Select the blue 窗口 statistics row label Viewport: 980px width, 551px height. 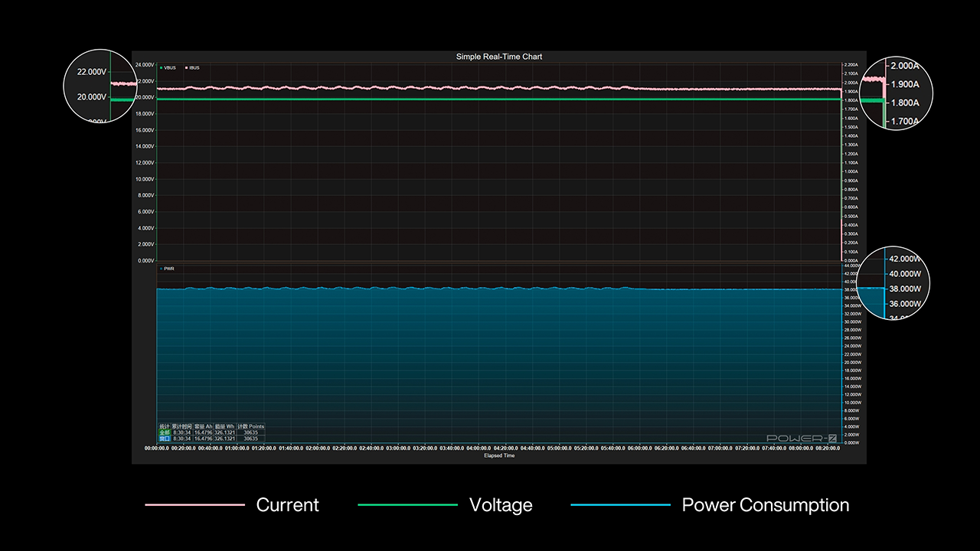pyautogui.click(x=164, y=439)
